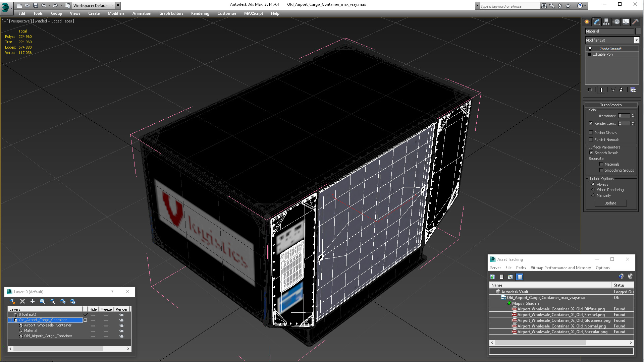The height and width of the screenshot is (362, 644).
Task: Click the Pin Stack icon
Action: pyautogui.click(x=590, y=90)
